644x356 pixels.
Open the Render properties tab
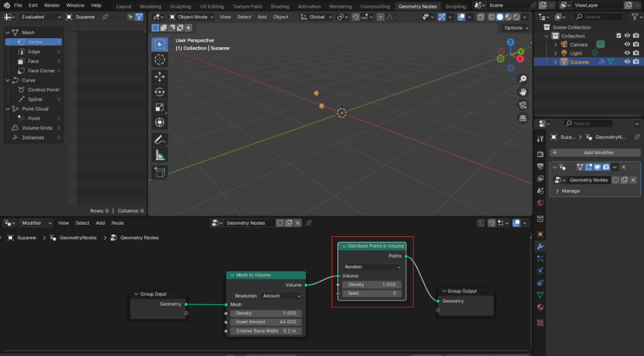click(x=540, y=154)
